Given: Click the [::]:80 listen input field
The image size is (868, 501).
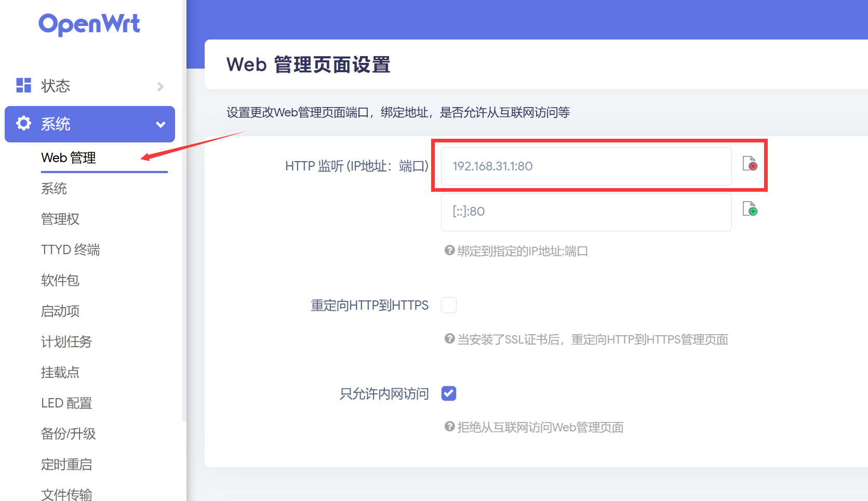Looking at the screenshot, I should [x=586, y=212].
